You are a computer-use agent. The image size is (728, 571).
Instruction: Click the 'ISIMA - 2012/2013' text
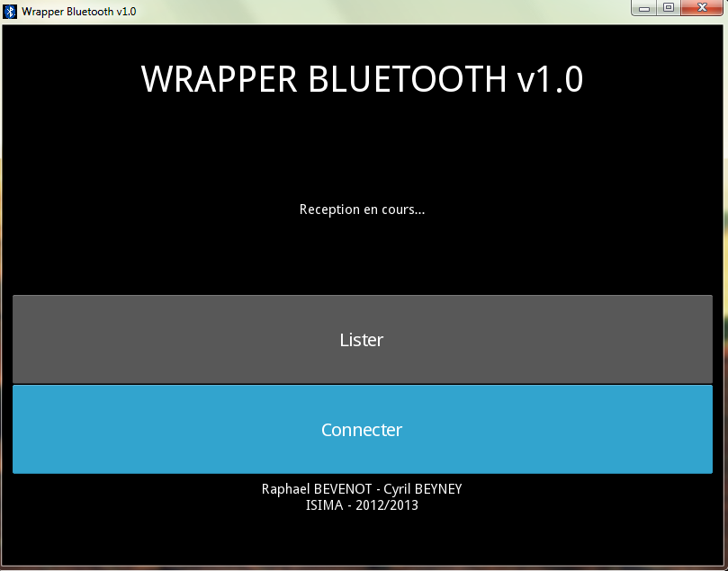point(362,504)
